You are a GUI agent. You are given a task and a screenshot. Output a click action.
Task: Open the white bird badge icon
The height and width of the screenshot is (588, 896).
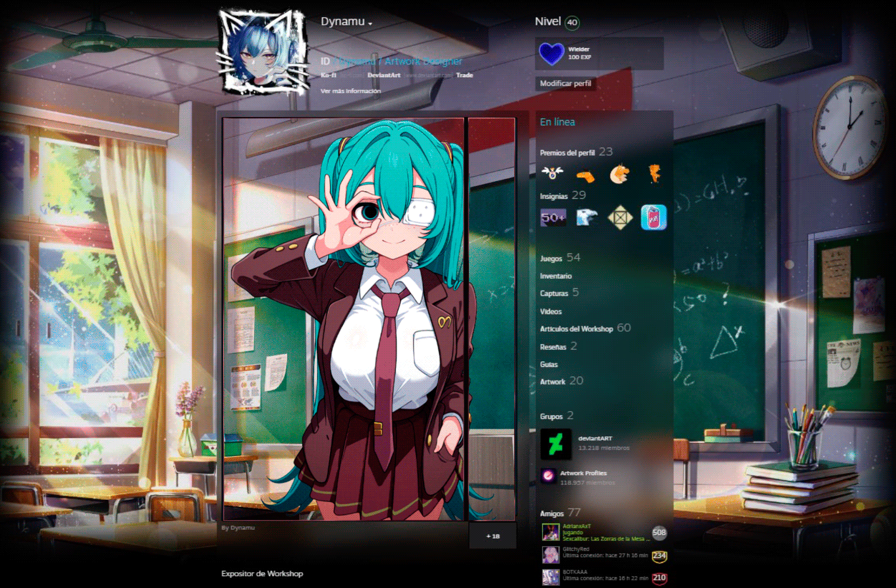pyautogui.click(x=587, y=218)
